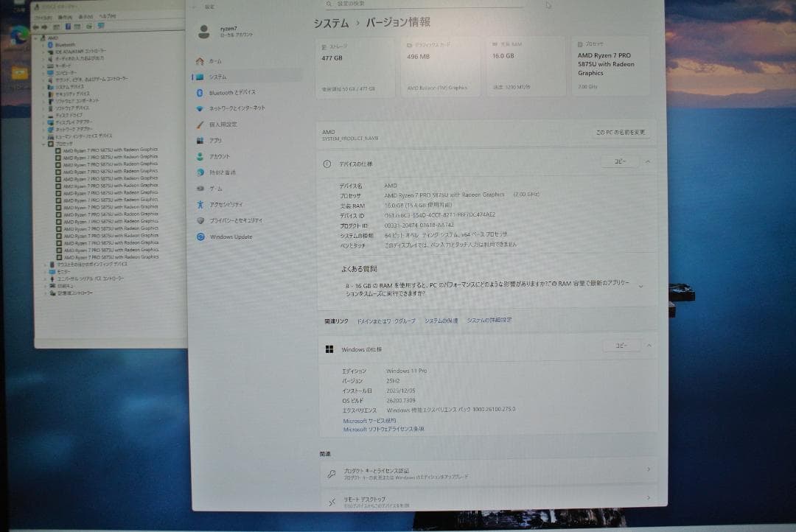
Task: Expand the RAM question under よくある質問
Action: pos(640,286)
